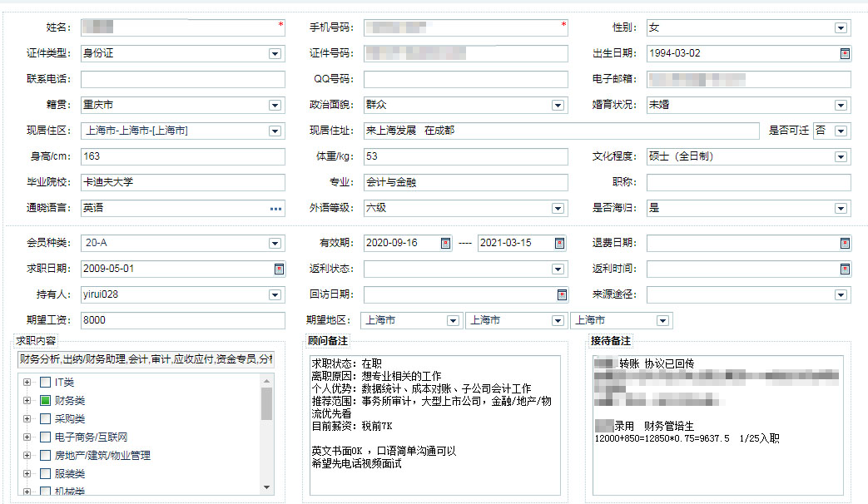Viewport: 868px width, 504px height.
Task: Expand the IT类 tree node
Action: 27,383
